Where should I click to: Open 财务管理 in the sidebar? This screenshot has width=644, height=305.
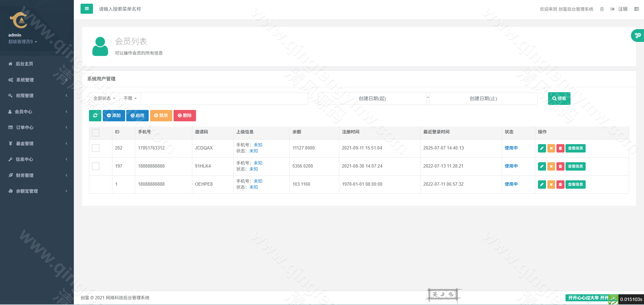(24, 175)
